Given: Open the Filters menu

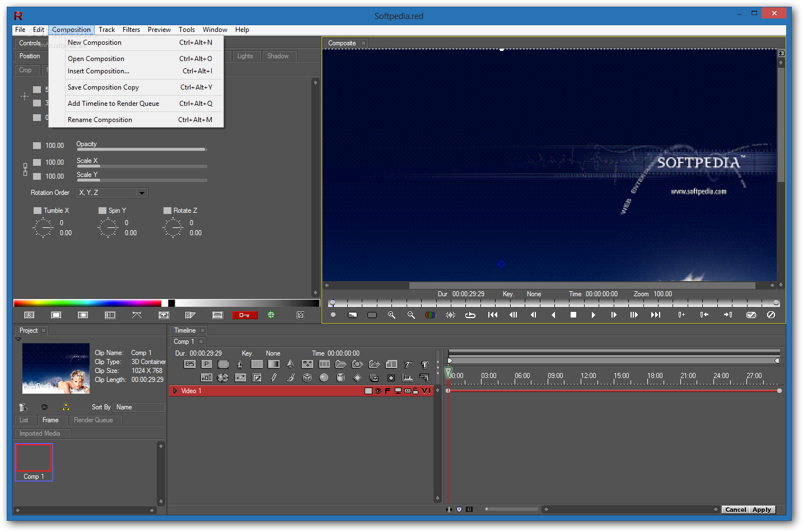Looking at the screenshot, I should 132,30.
